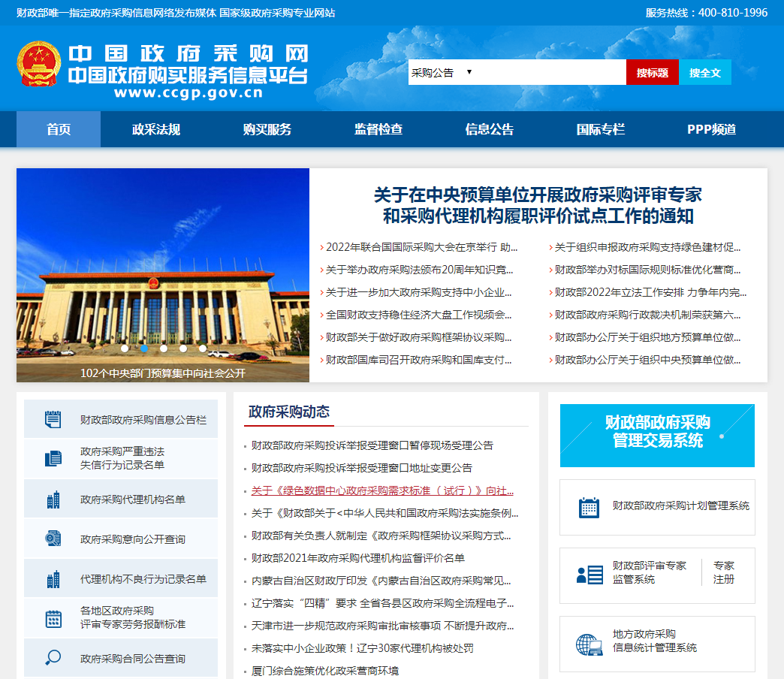
Task: Open 财政部国库司召开政府采购和国库支付 link
Action: click(418, 360)
